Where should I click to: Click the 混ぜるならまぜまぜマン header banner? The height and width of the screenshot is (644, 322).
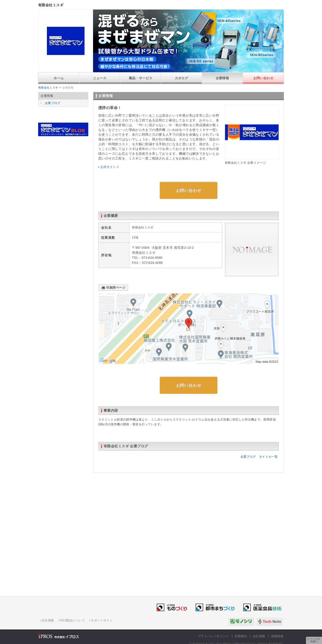tap(188, 41)
